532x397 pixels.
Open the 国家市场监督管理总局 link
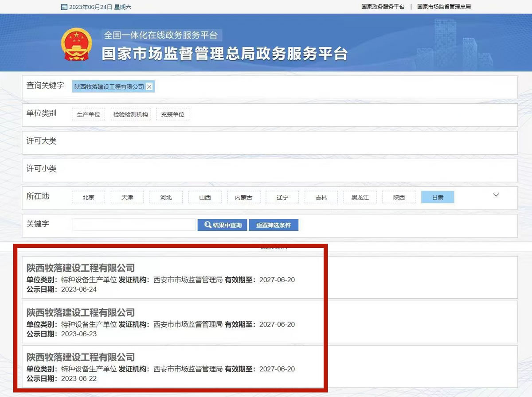(444, 7)
